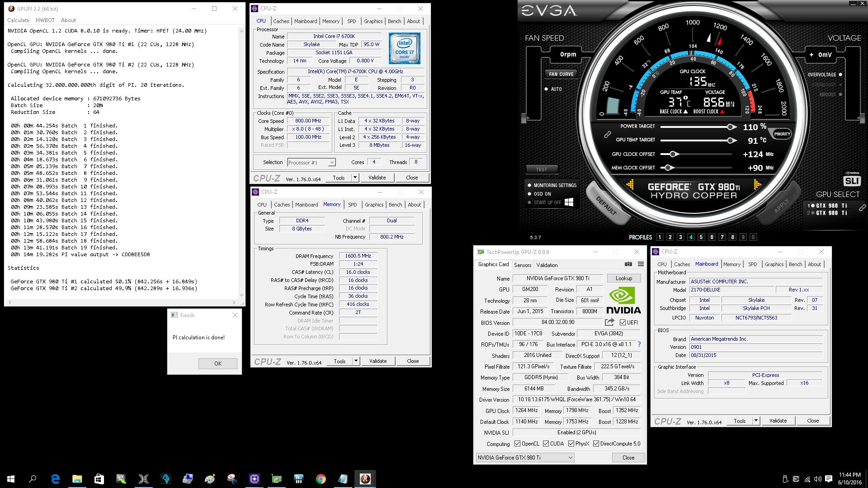Open GPU-Z hamburger menu icon

pos(641,264)
